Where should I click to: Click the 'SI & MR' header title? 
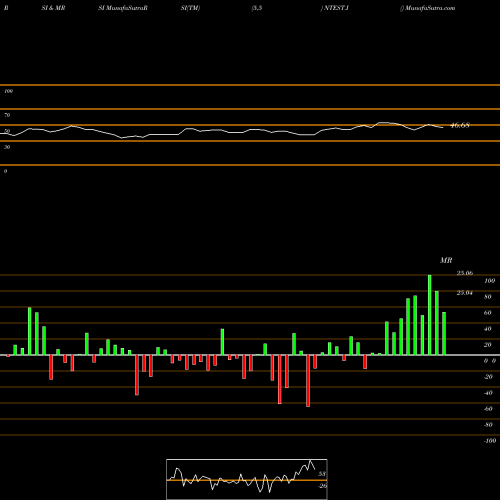click(53, 8)
